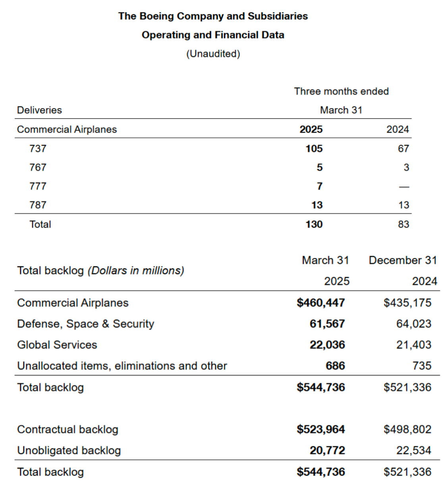Click Defense backlog 2024 value 64,023
Screen dimensions: 448x490
pos(414,324)
